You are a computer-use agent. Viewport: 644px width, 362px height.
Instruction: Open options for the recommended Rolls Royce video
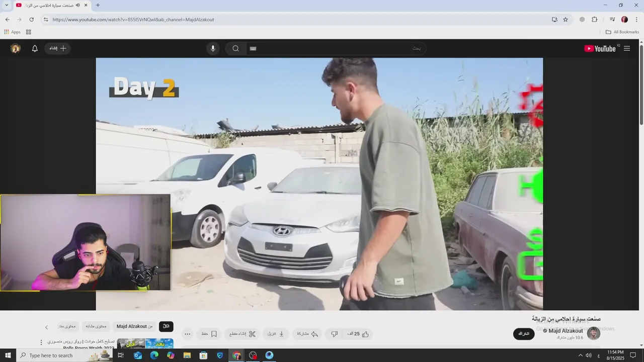click(41, 342)
